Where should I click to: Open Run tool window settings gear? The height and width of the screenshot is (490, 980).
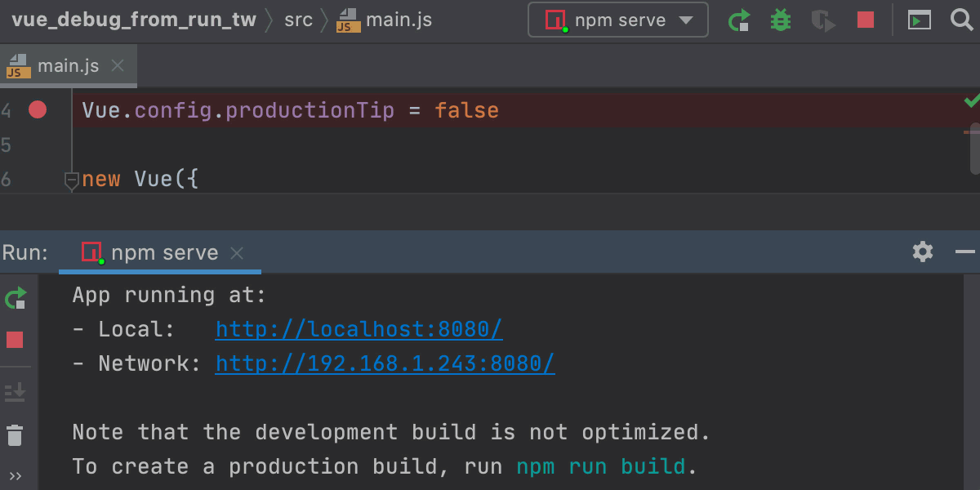pos(923,252)
